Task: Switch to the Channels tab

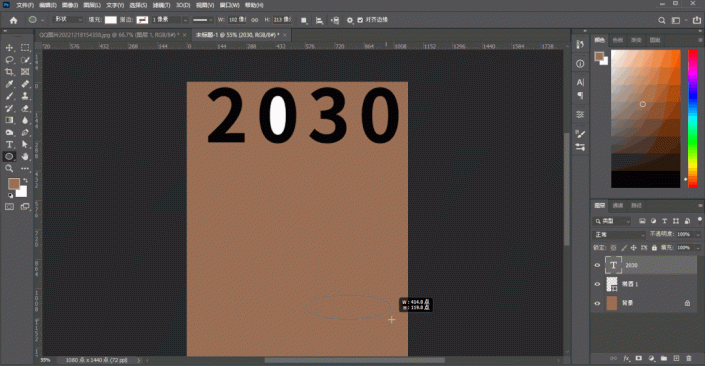Action: pyautogui.click(x=618, y=205)
